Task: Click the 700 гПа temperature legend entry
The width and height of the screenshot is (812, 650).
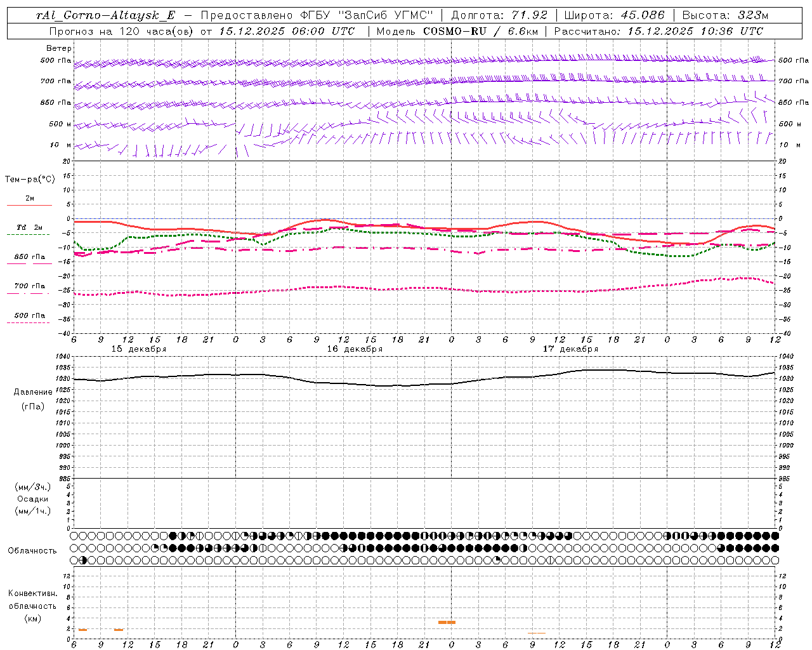Action: pos(29,286)
